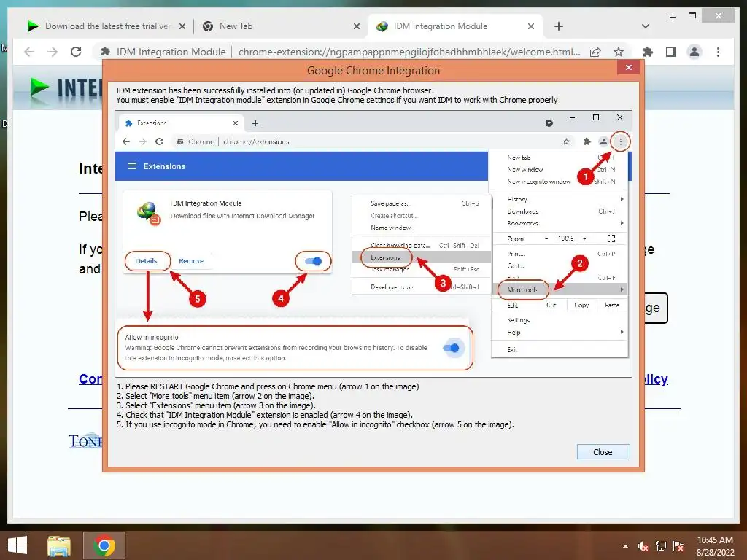
Task: Click the 'Check that IDM Integration Module' line
Action: (x=264, y=415)
